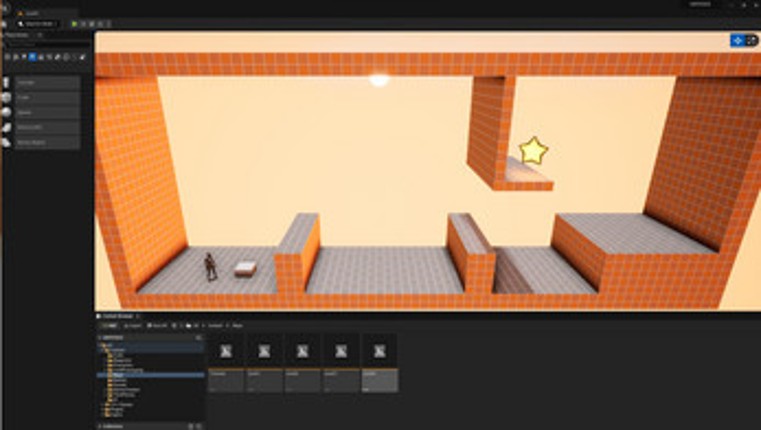
Task: Select the character mannequin in viewport
Action: coord(210,267)
